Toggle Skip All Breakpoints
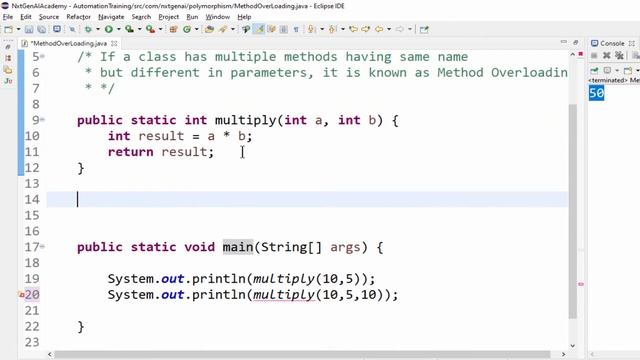 tap(72, 29)
